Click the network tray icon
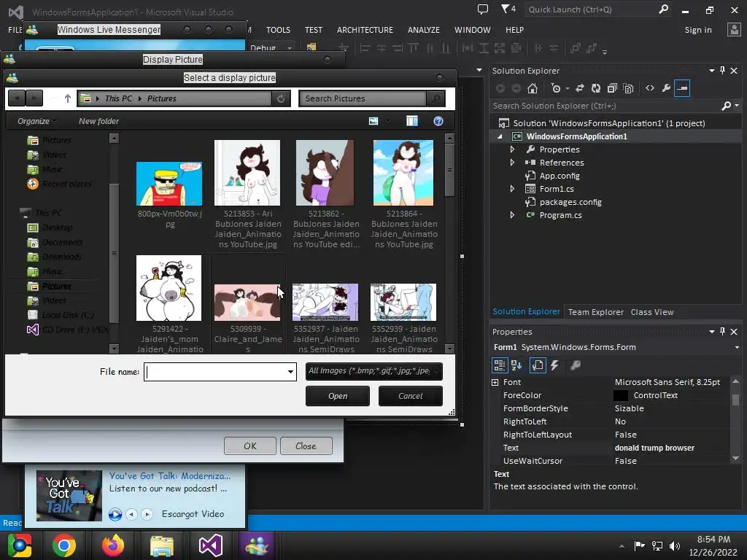747x560 pixels. coord(657,545)
